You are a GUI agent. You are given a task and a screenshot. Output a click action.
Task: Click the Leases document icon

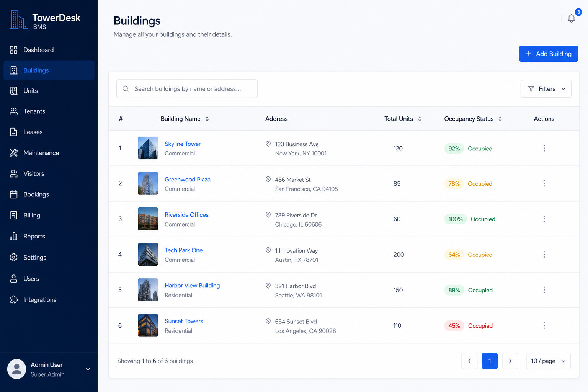[x=14, y=132]
